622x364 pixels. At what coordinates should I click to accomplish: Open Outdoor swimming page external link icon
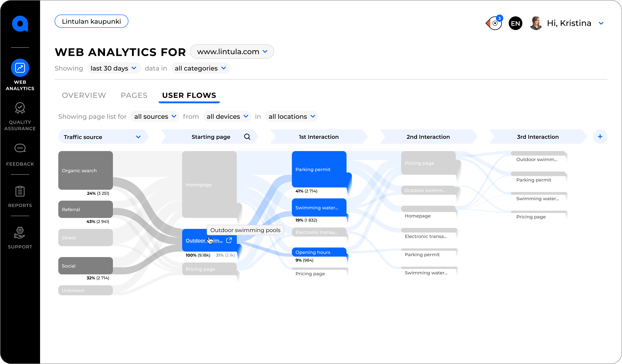[x=229, y=240]
